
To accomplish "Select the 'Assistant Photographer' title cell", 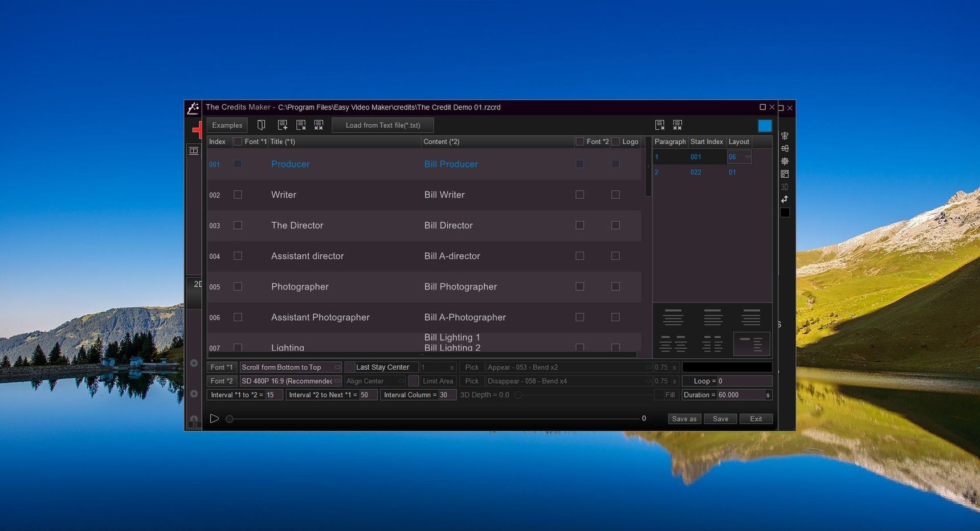I will tap(320, 317).
